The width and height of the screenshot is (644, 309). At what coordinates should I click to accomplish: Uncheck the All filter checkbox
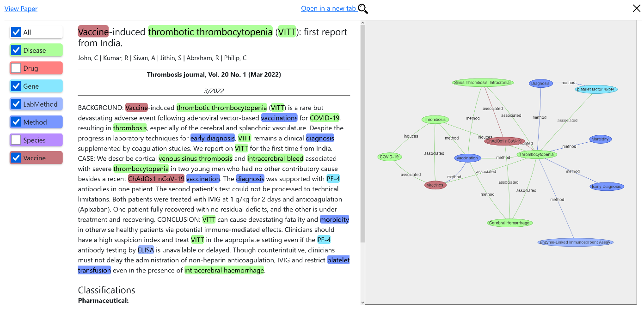pyautogui.click(x=16, y=32)
